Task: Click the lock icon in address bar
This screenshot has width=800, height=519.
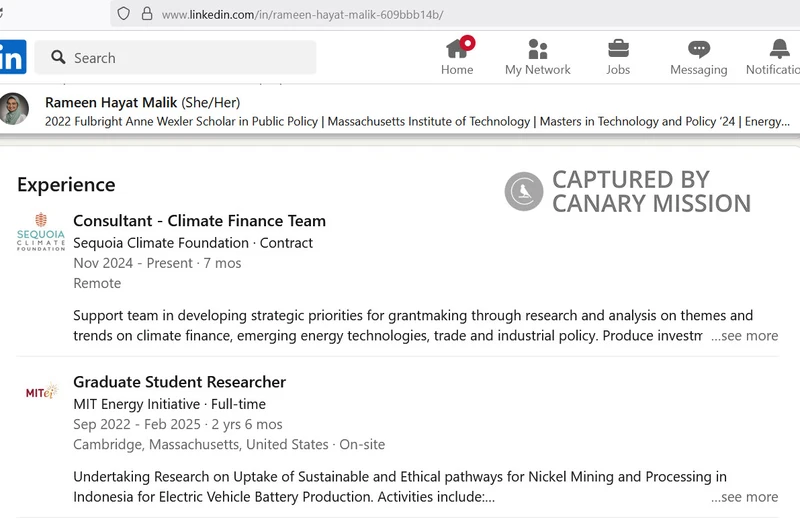Action: [x=147, y=14]
